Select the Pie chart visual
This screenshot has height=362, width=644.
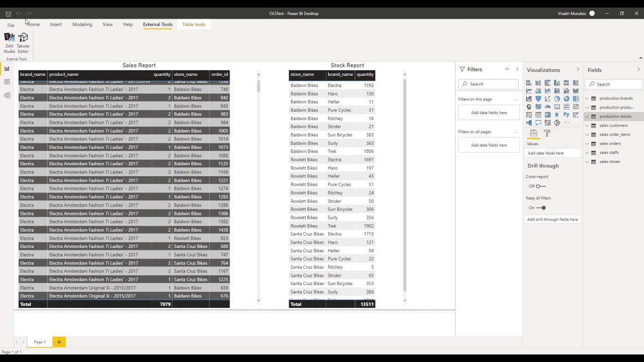[557, 99]
